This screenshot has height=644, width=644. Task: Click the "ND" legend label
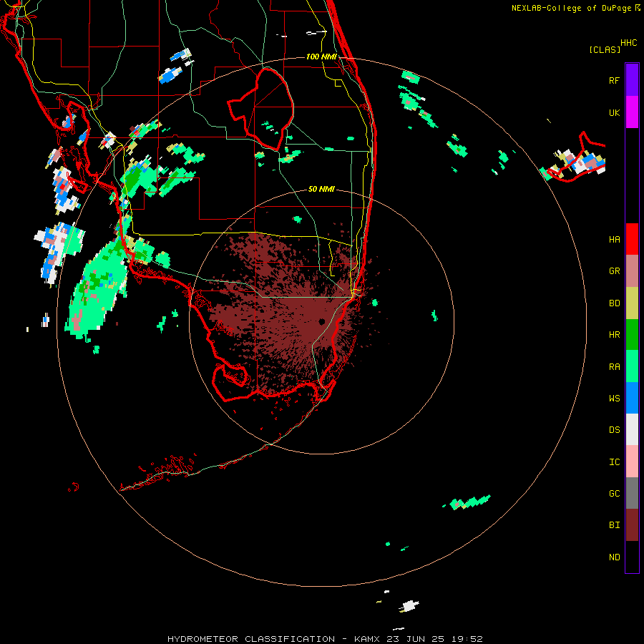click(x=614, y=557)
